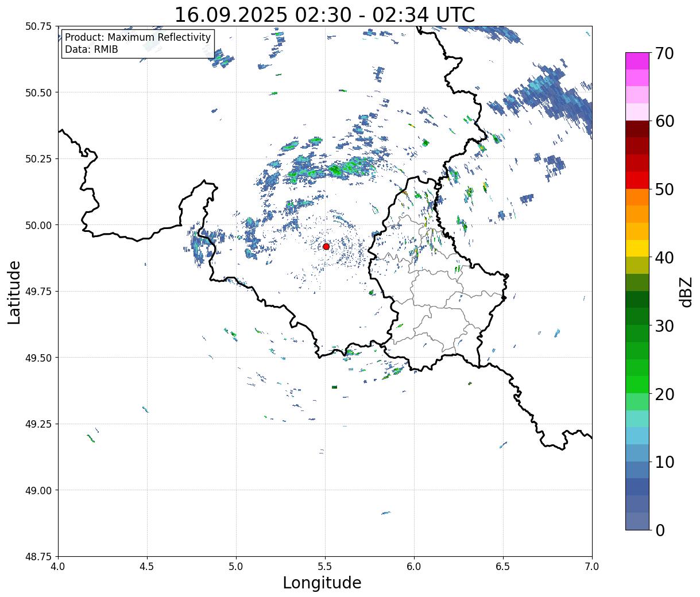This screenshot has height=597, width=700.
Task: Click the yellow colorbar segment near 40
Action: coord(637,248)
